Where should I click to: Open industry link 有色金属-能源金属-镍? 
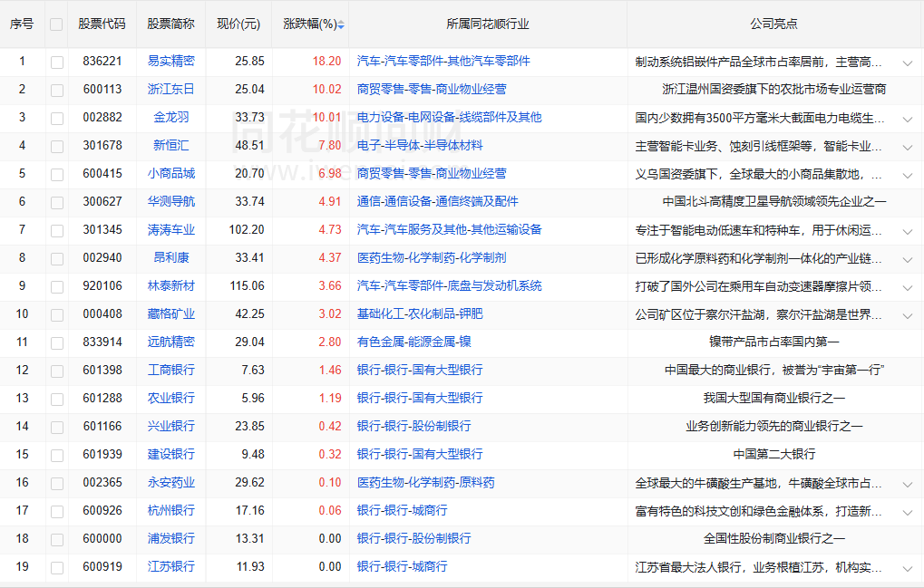[x=413, y=342]
